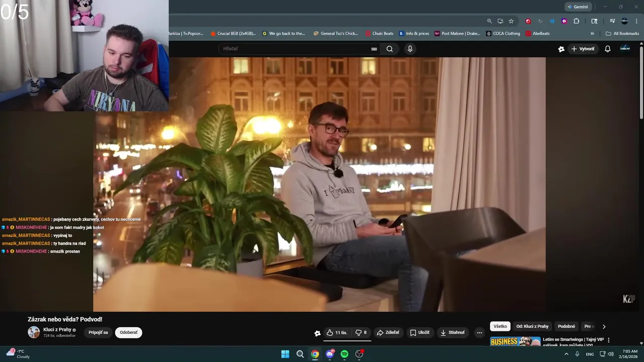Open Discord from the taskbar
644x362 pixels.
point(330,354)
